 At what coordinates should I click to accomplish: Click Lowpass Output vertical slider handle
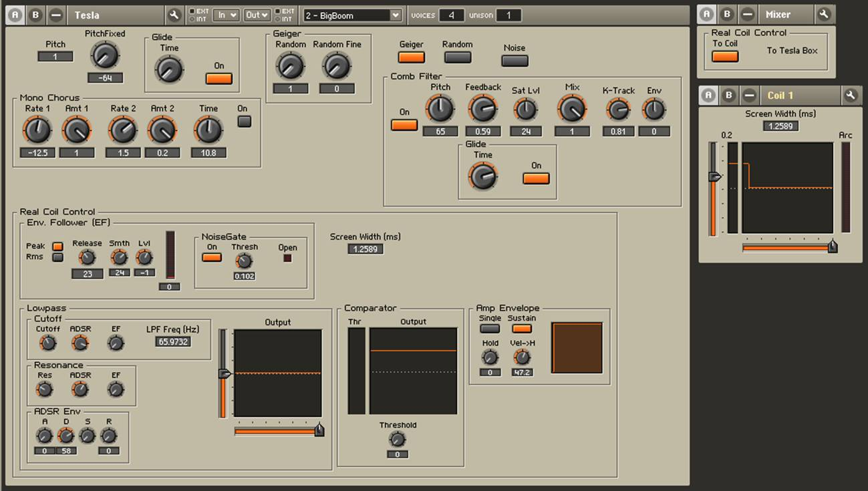coord(225,373)
